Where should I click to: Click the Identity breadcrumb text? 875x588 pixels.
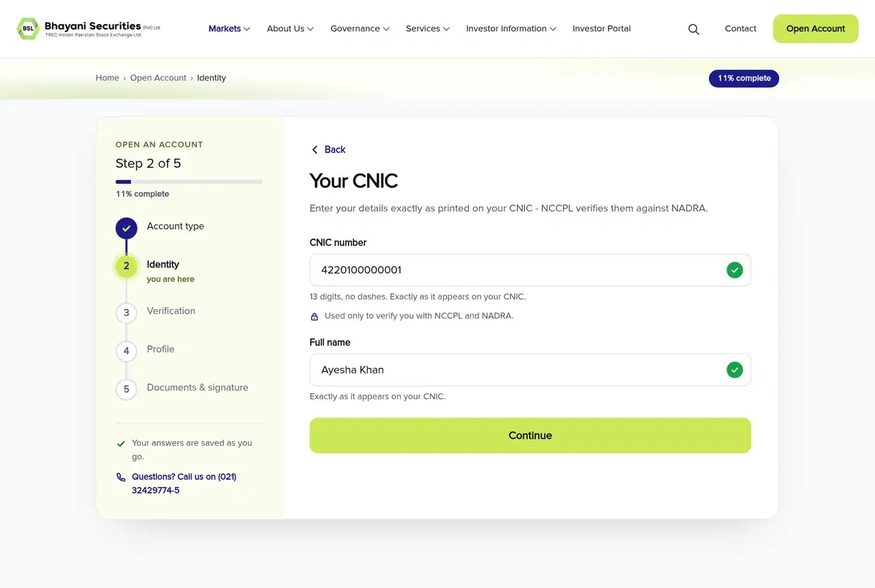[211, 78]
